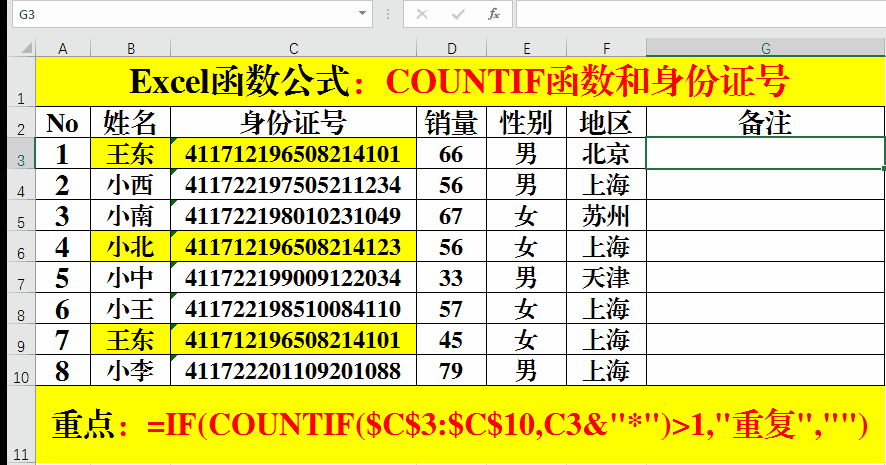
Task: Select column C header
Action: pyautogui.click(x=293, y=48)
